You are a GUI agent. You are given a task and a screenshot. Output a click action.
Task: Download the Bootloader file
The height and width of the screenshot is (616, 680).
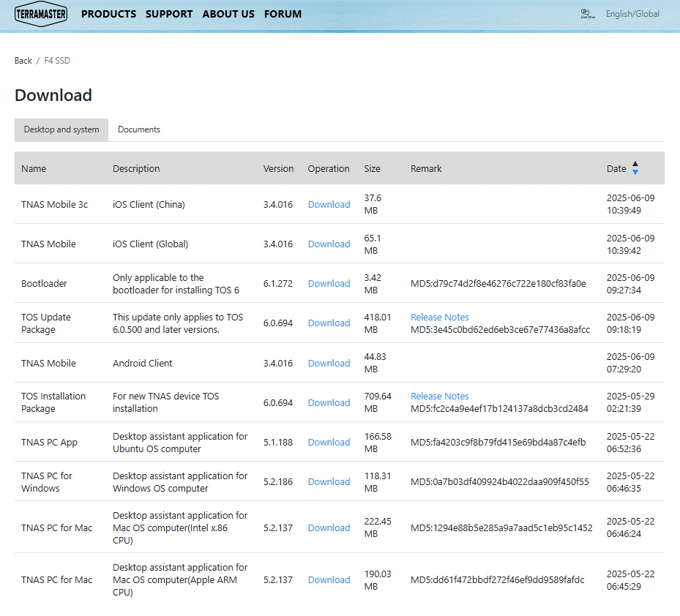pyautogui.click(x=329, y=284)
